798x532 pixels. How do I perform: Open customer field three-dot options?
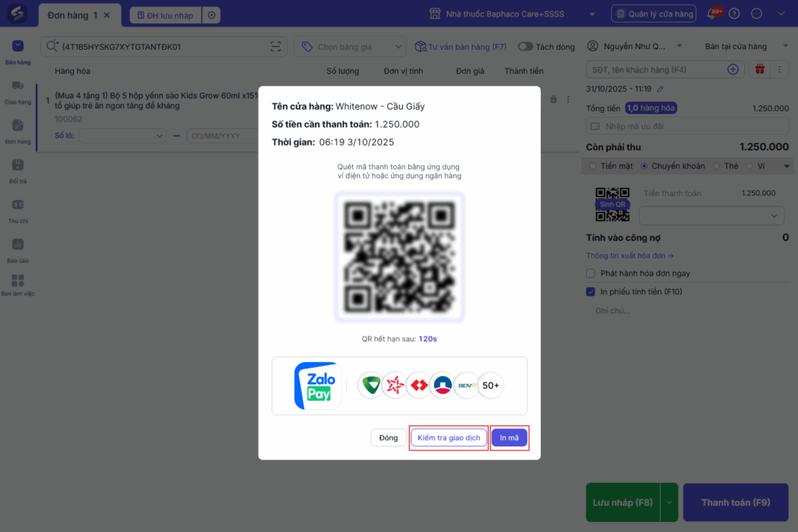pyautogui.click(x=779, y=69)
